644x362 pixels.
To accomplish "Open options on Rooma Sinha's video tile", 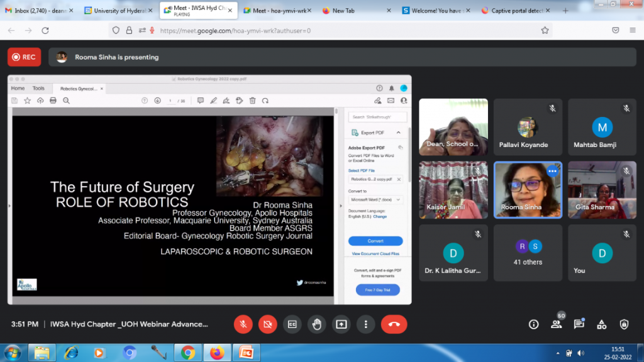I will pyautogui.click(x=552, y=171).
